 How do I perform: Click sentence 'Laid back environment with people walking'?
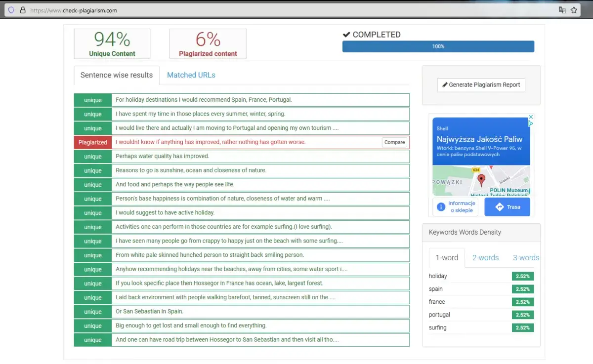pos(225,297)
